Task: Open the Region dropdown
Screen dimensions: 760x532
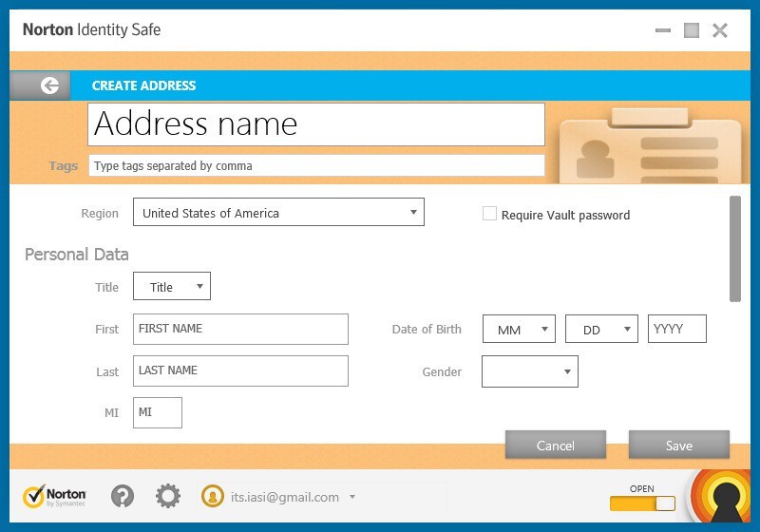Action: [x=278, y=212]
